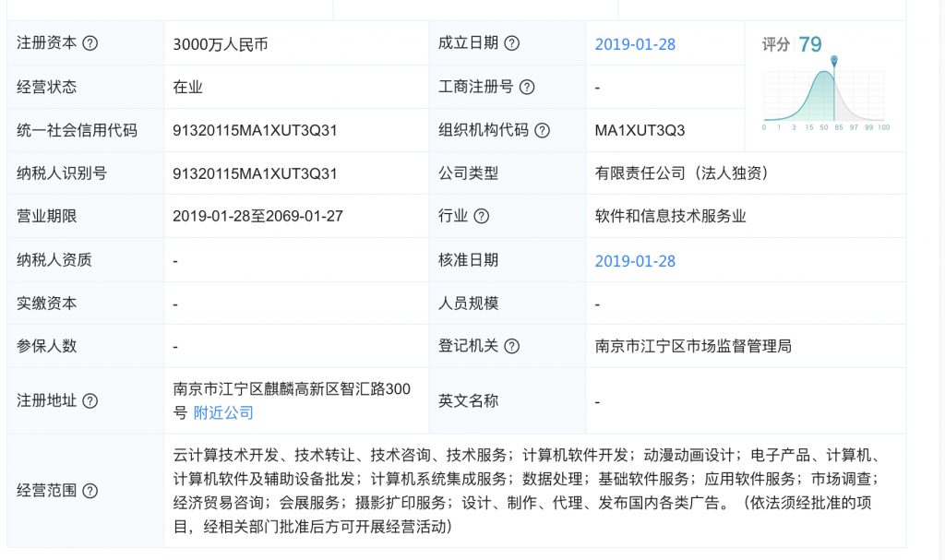Click the info icon beside 组织机构代码

point(542,130)
